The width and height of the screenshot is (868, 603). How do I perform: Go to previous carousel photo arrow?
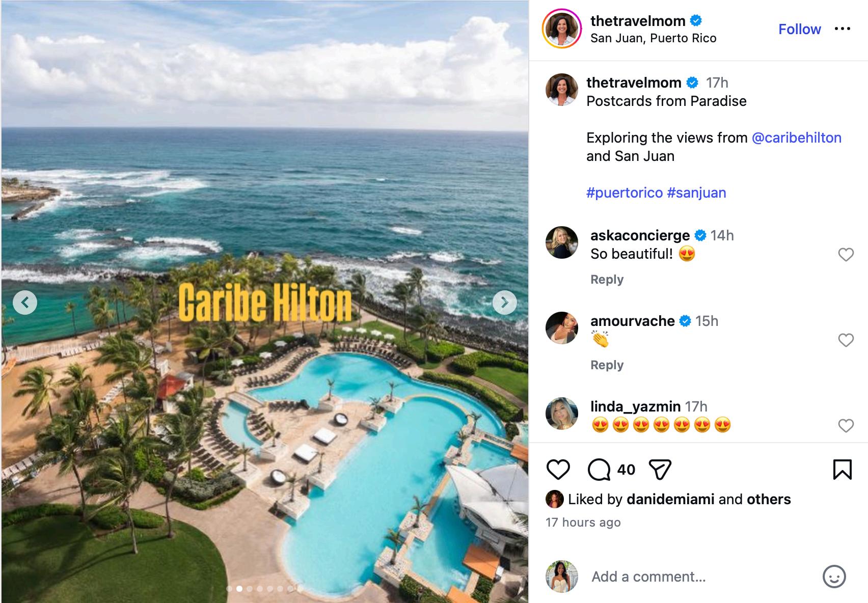25,303
